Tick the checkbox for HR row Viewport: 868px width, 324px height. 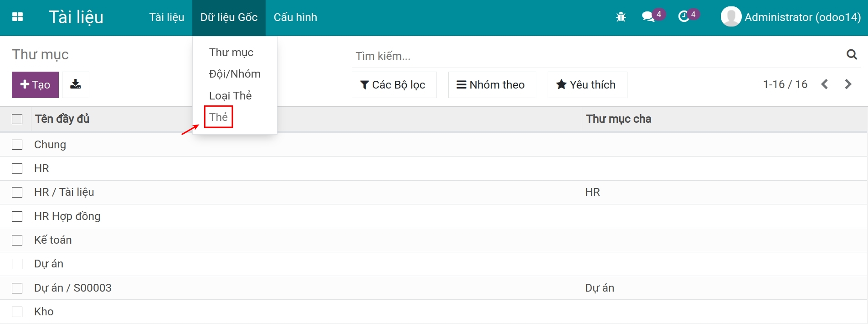pos(17,168)
